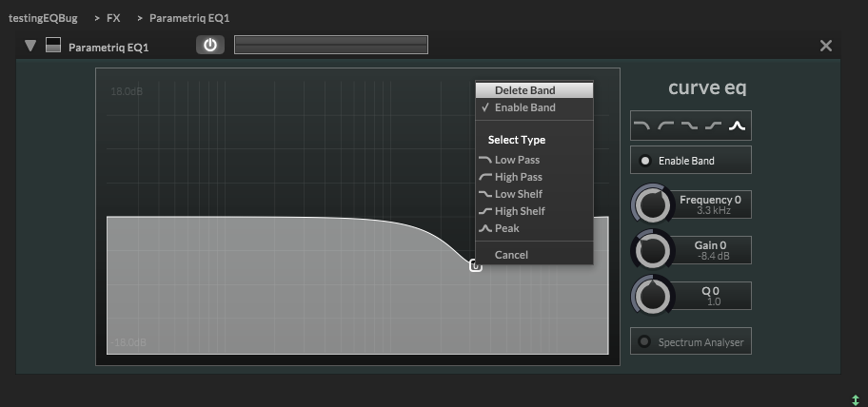Choose Low Shelf type in the context menu
868x407 pixels.
(519, 194)
